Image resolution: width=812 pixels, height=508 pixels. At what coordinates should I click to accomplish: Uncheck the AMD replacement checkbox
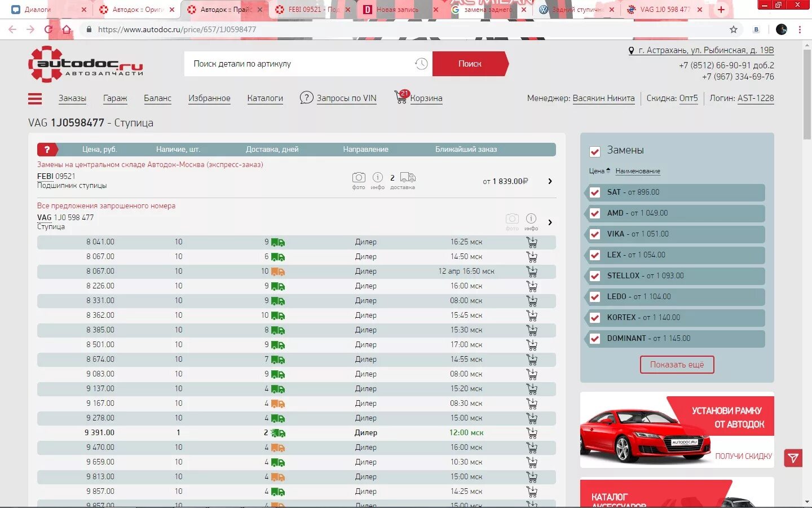pos(595,213)
